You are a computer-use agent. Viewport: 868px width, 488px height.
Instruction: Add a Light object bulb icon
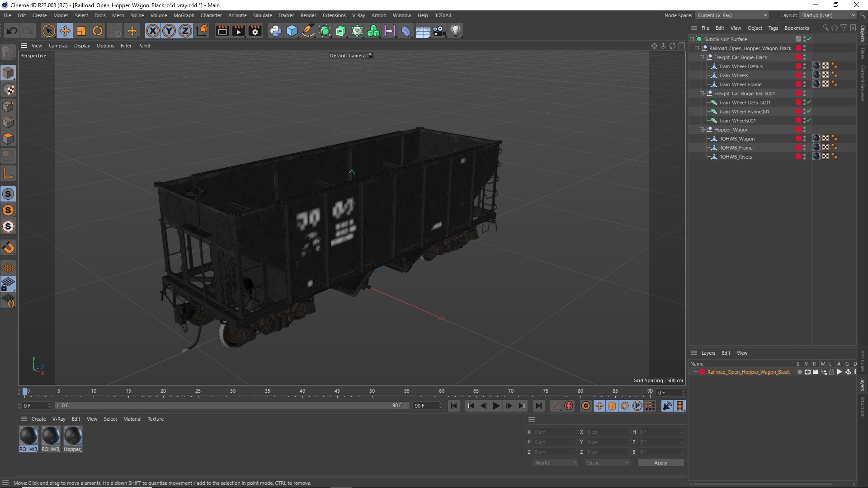[456, 31]
